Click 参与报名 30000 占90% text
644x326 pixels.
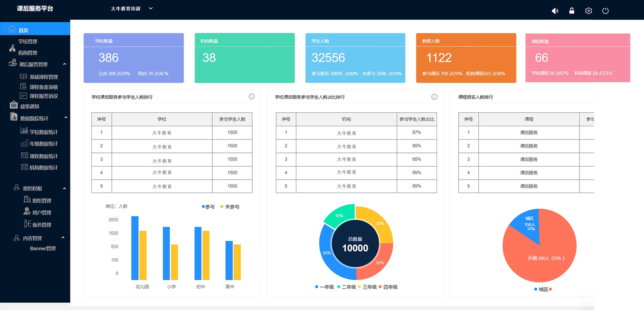point(334,73)
